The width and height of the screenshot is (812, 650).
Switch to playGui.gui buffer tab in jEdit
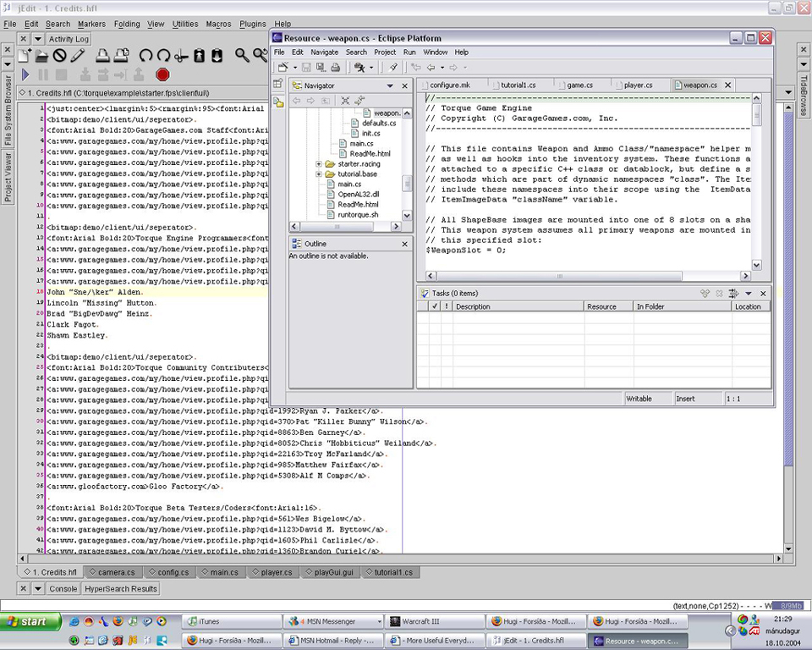[x=329, y=572]
